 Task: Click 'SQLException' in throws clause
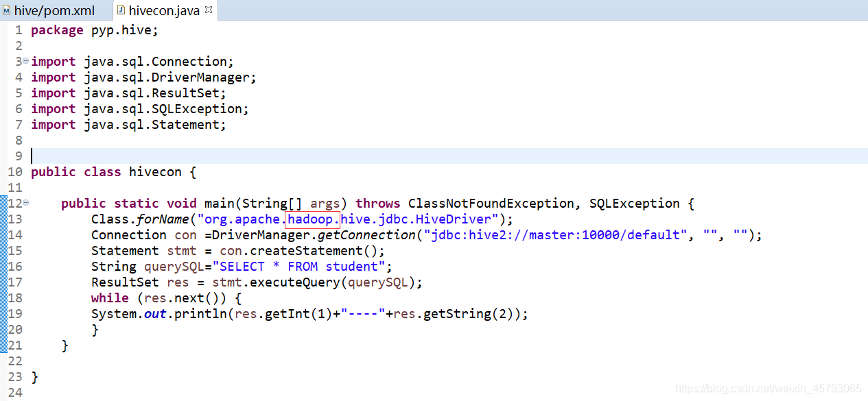coord(635,204)
